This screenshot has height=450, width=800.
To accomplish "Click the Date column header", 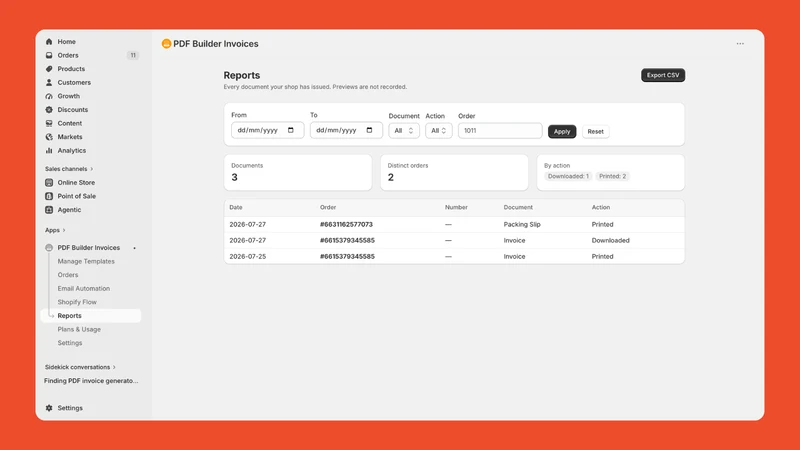I will click(x=236, y=208).
